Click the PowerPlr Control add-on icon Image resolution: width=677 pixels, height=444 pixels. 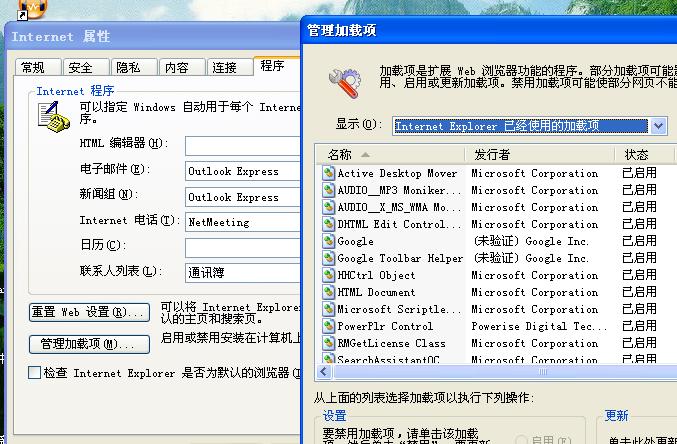click(x=328, y=326)
